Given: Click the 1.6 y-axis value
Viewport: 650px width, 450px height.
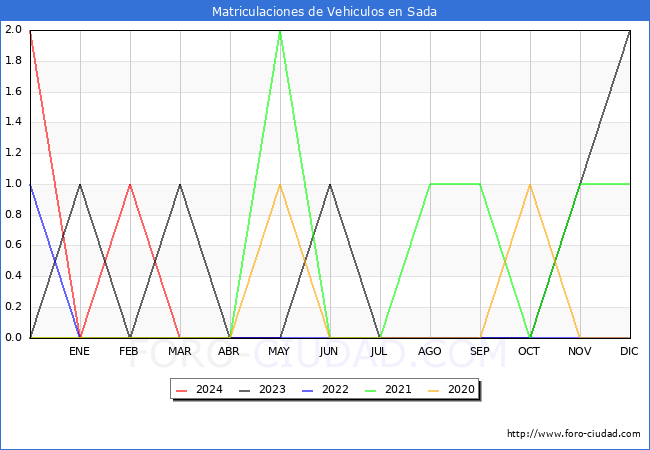Looking at the screenshot, I should point(13,91).
